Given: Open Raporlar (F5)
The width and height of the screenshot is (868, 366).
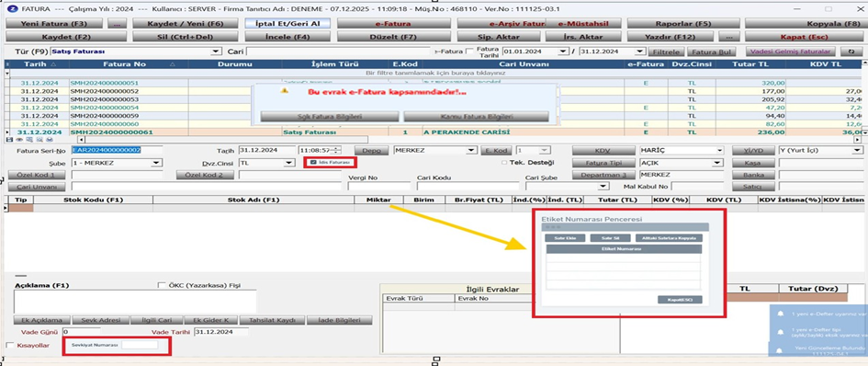Looking at the screenshot, I should click(x=683, y=24).
